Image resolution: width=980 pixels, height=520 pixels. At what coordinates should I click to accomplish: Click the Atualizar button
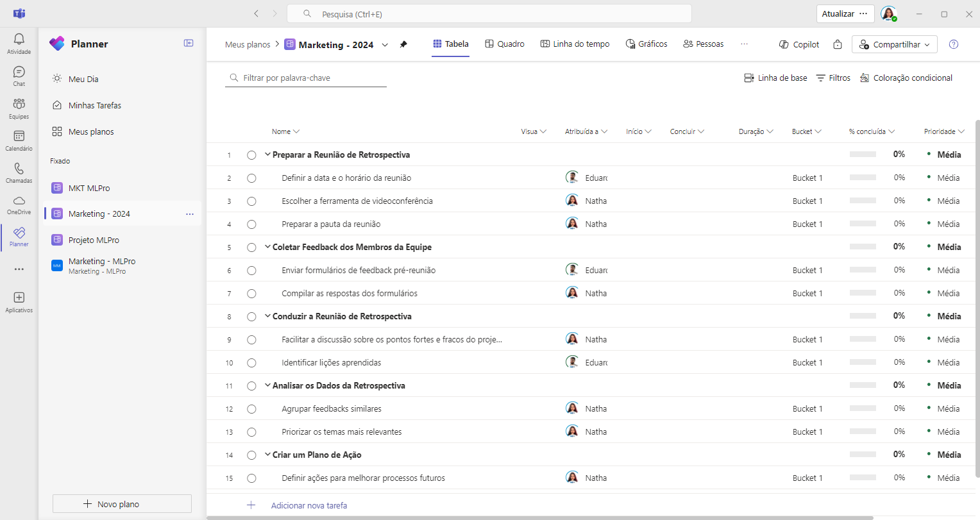coord(838,13)
